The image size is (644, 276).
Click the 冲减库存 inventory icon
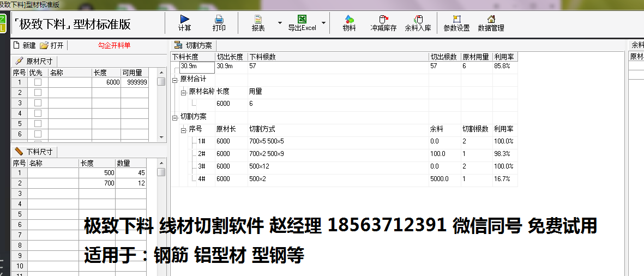383,20
